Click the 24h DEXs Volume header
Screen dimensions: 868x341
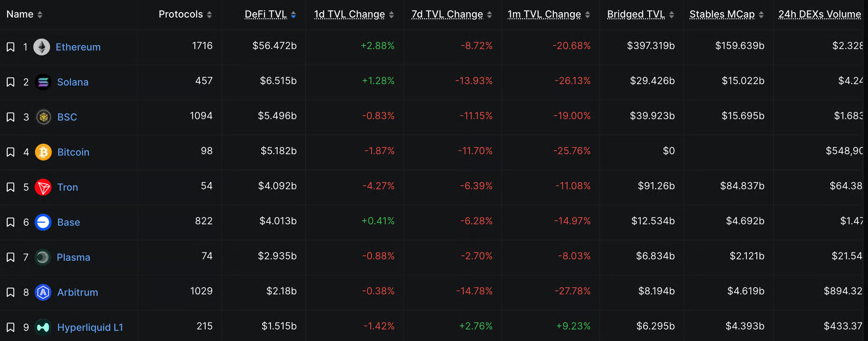click(x=819, y=14)
